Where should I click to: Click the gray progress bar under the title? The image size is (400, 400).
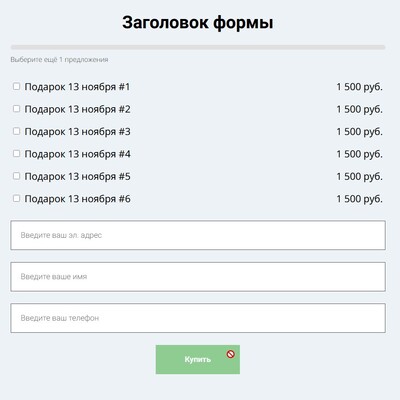(198, 47)
